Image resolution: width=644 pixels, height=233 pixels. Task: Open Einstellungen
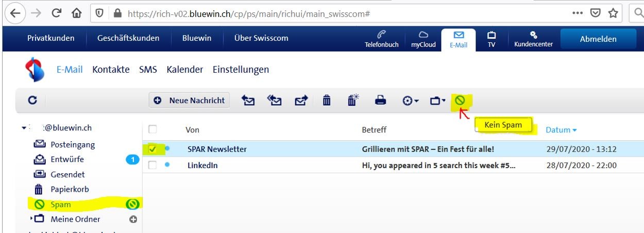(241, 70)
